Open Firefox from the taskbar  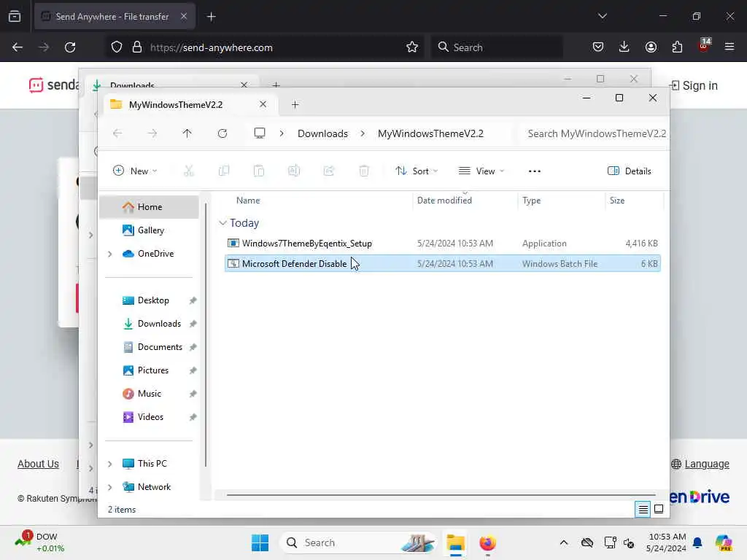[x=487, y=542]
